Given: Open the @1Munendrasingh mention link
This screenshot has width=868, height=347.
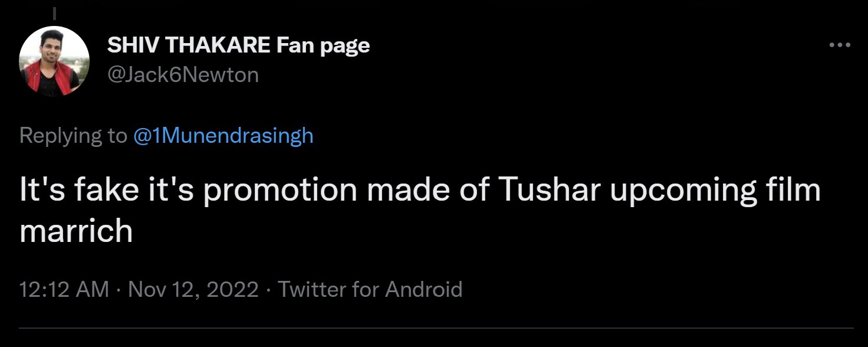Looking at the screenshot, I should pyautogui.click(x=223, y=136).
